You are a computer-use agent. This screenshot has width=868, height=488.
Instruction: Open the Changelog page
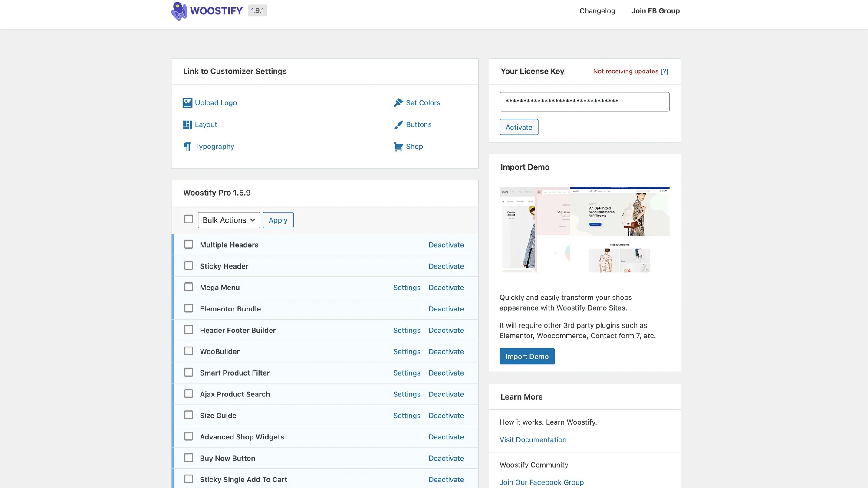coord(597,10)
